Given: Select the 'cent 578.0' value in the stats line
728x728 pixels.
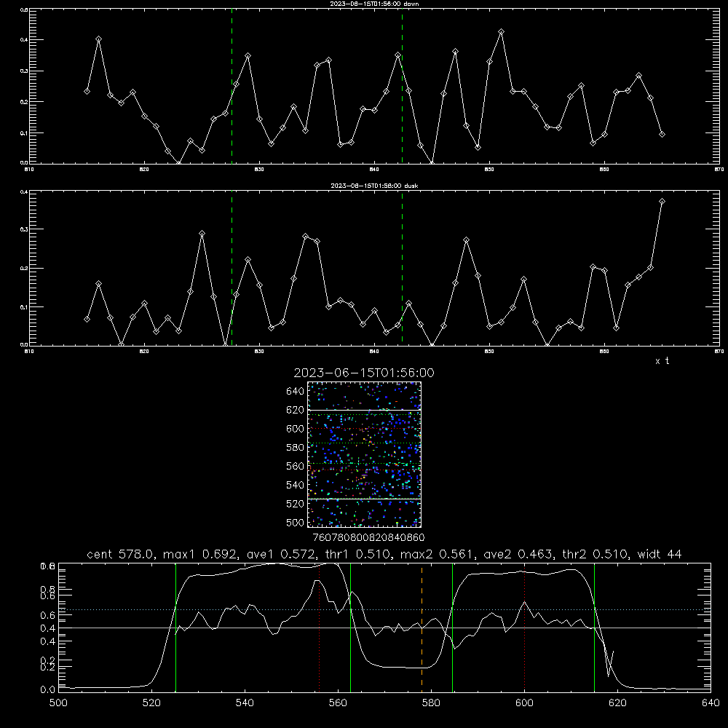Looking at the screenshot, I should point(120,554).
